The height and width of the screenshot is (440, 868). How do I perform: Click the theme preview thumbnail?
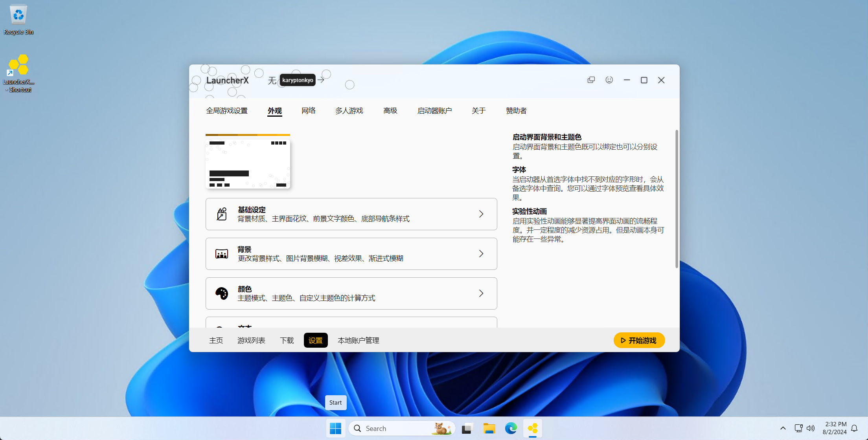(x=248, y=164)
